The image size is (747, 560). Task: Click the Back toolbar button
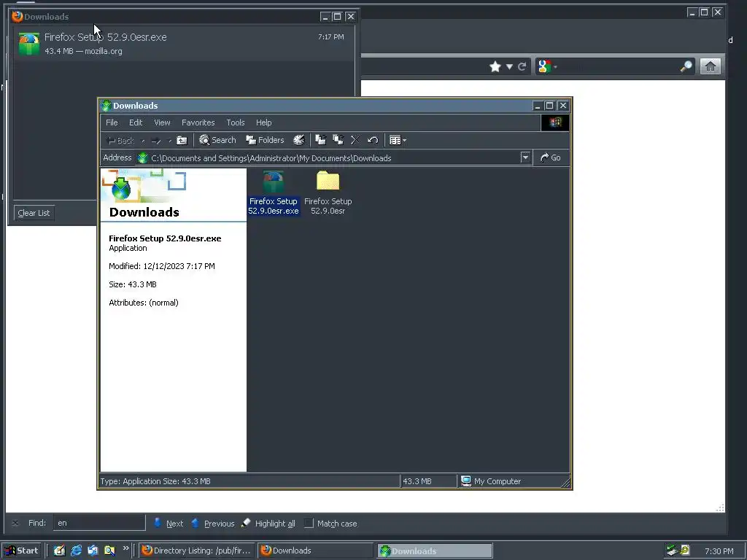121,141
